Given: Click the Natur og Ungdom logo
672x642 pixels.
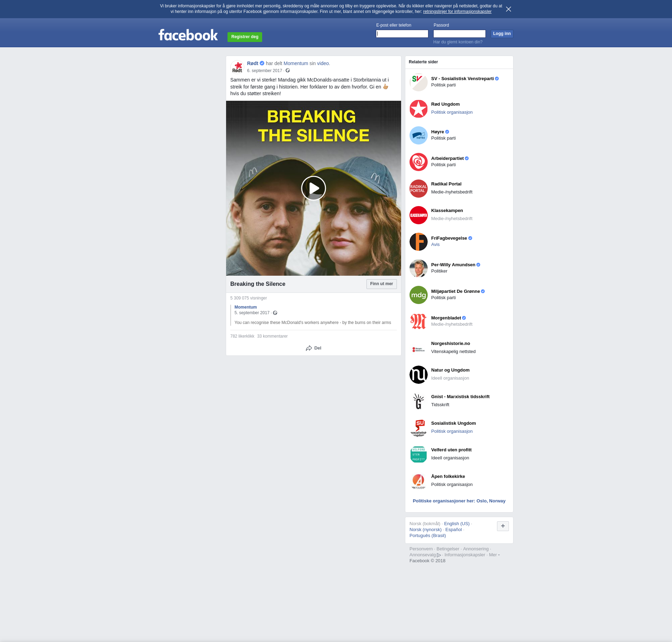Looking at the screenshot, I should pyautogui.click(x=419, y=375).
